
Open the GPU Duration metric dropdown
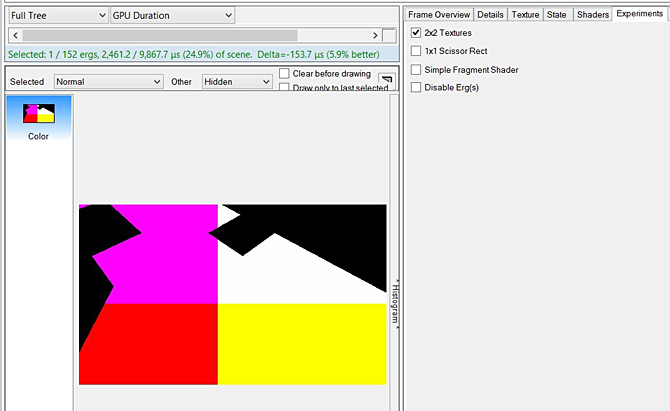tap(172, 16)
